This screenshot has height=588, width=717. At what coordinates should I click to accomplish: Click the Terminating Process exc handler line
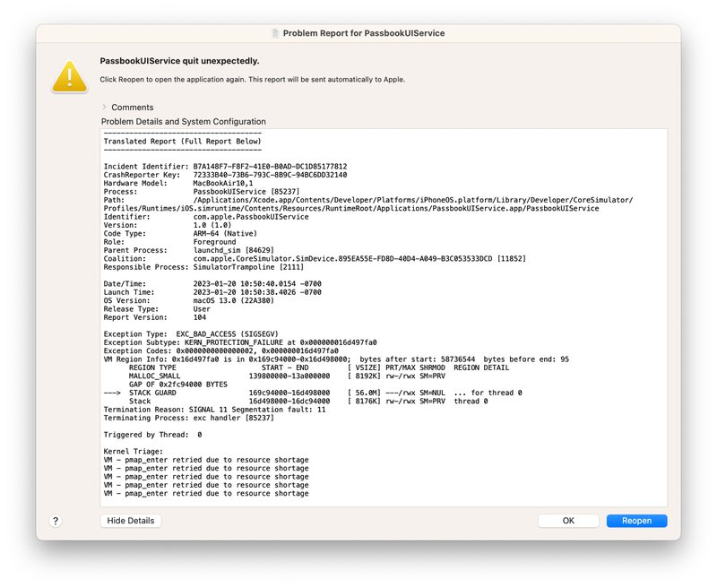coord(189,418)
